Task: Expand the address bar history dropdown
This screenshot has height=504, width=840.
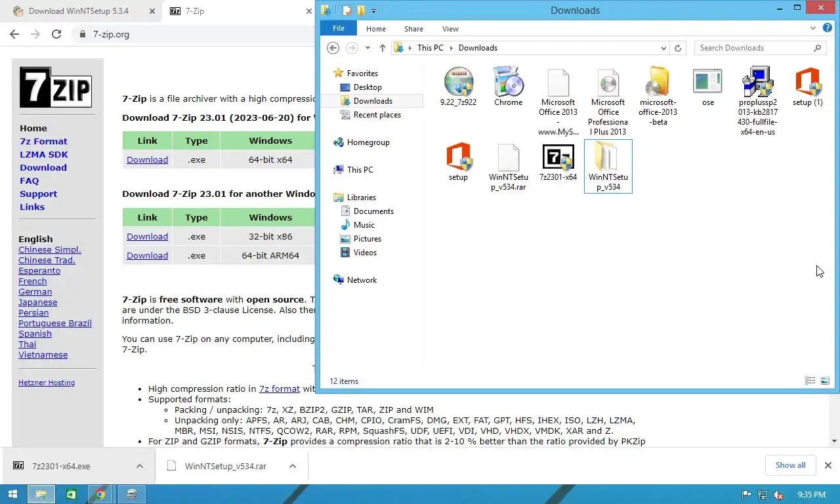Action: (663, 48)
